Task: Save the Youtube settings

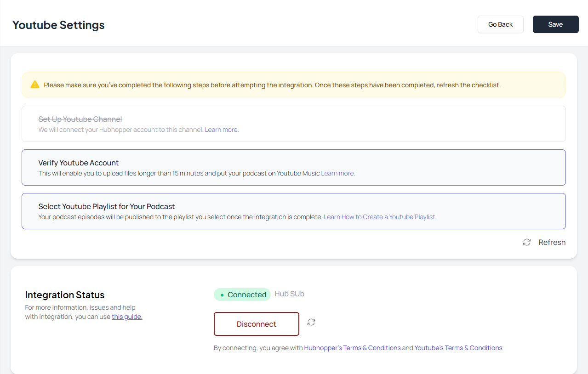Action: pos(556,24)
